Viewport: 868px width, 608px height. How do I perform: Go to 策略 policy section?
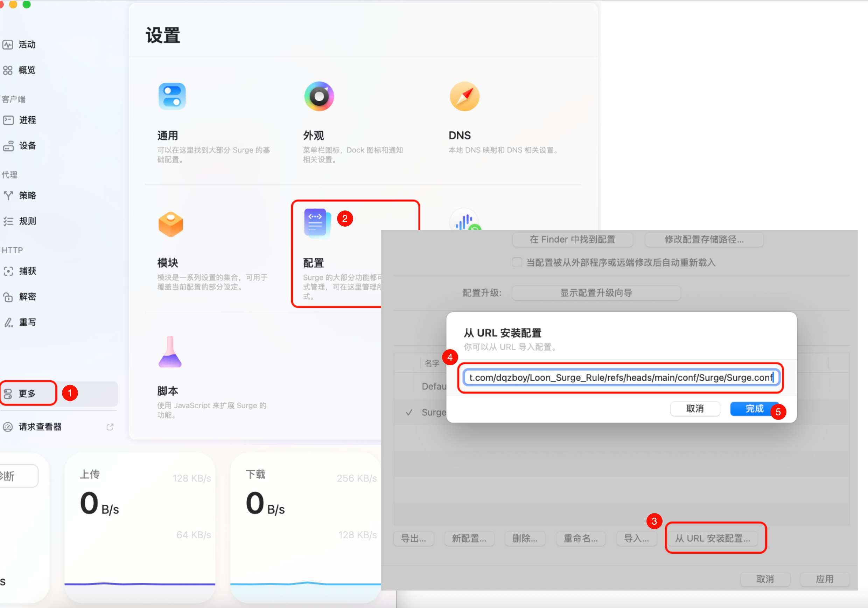[x=27, y=196]
